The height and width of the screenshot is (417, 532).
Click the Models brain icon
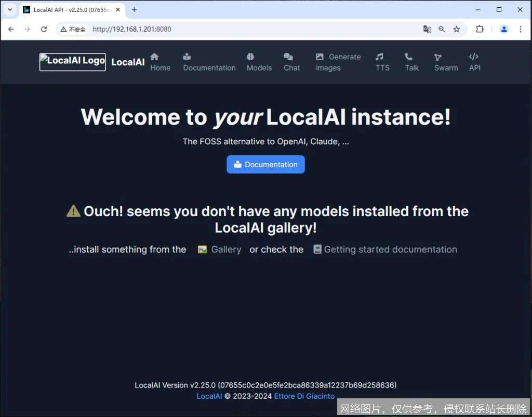pyautogui.click(x=250, y=57)
